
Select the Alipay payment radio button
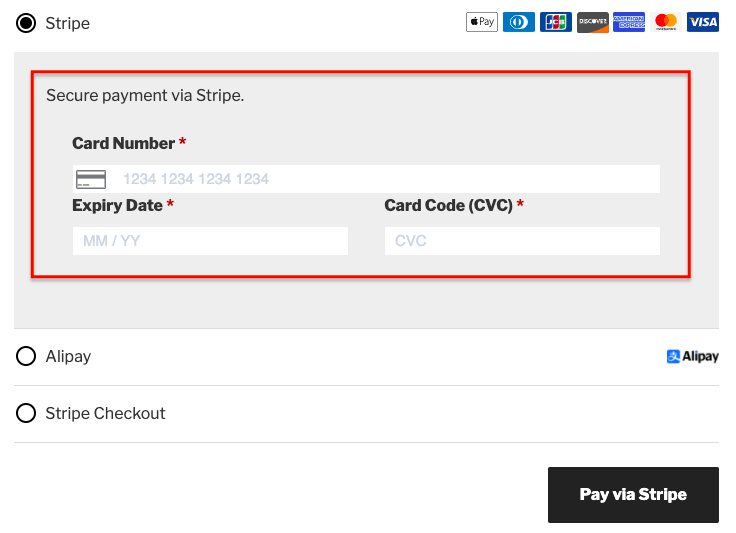(26, 356)
